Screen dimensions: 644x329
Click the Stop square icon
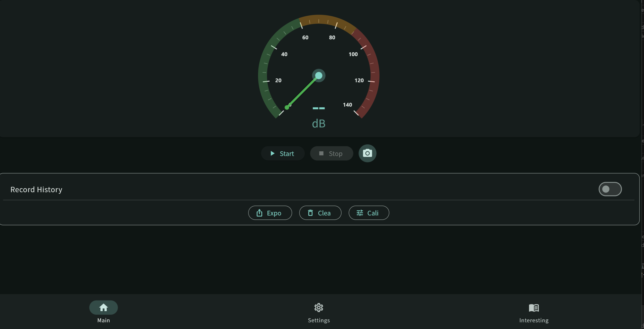click(x=321, y=153)
